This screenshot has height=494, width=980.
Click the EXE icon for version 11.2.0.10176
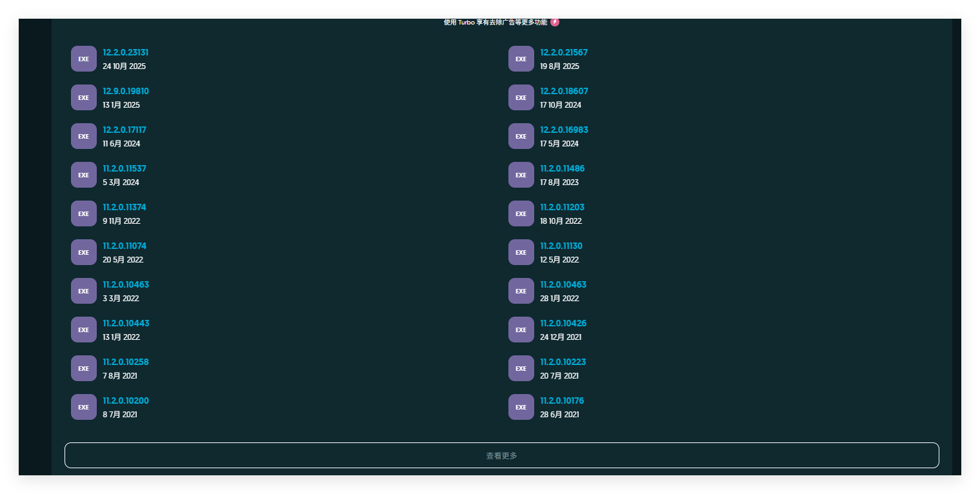(x=521, y=407)
